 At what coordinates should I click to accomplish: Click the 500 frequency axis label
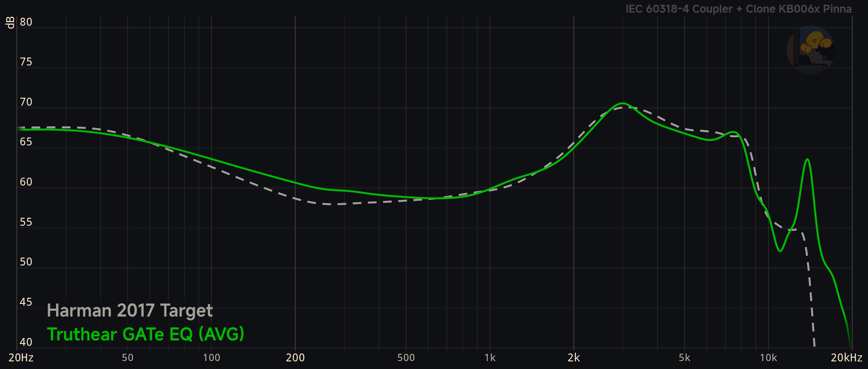coord(406,358)
